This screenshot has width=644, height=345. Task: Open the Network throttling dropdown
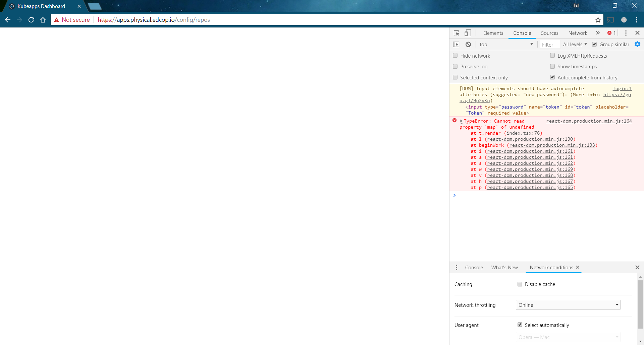[568, 305]
